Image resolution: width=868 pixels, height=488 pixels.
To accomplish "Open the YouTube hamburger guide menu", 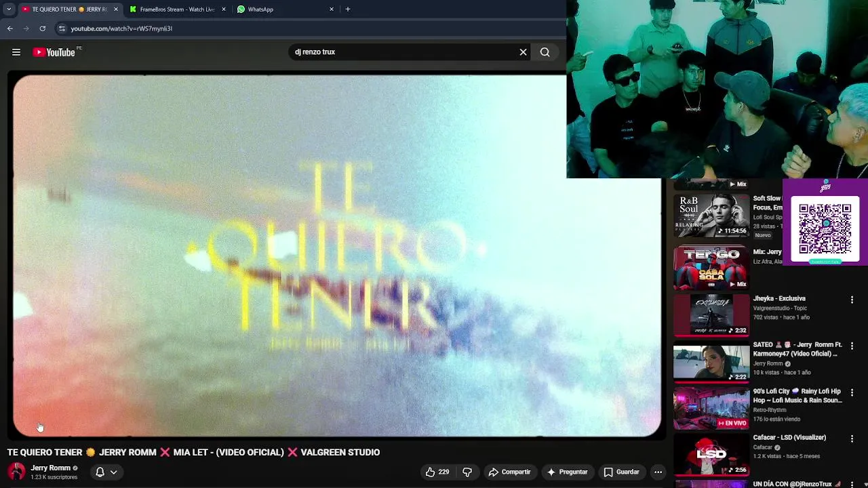I will [x=16, y=52].
